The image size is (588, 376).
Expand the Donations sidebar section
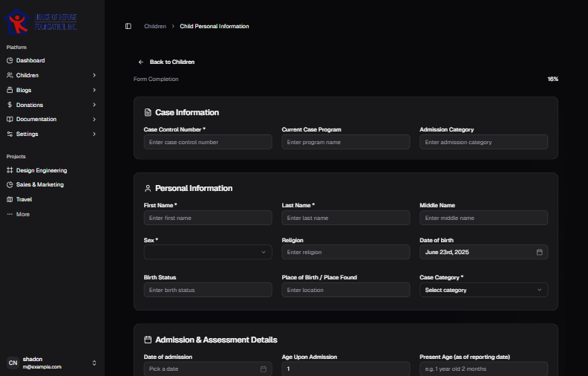click(94, 105)
